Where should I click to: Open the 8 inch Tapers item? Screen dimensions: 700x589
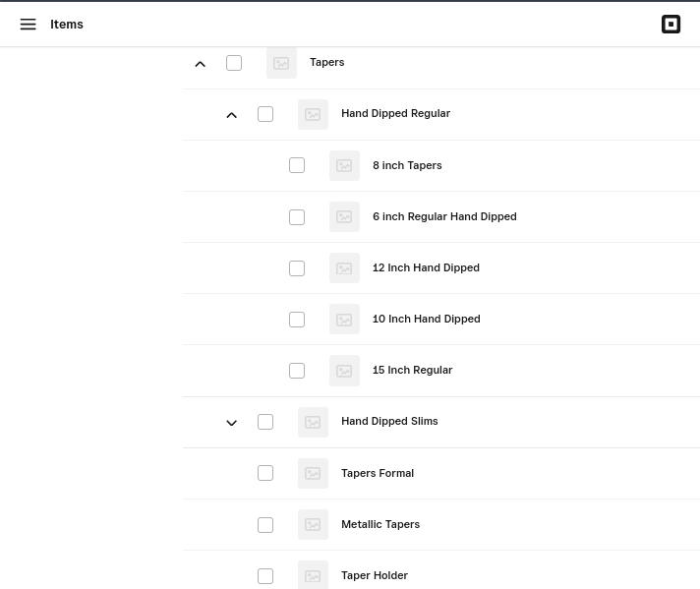[x=407, y=165]
